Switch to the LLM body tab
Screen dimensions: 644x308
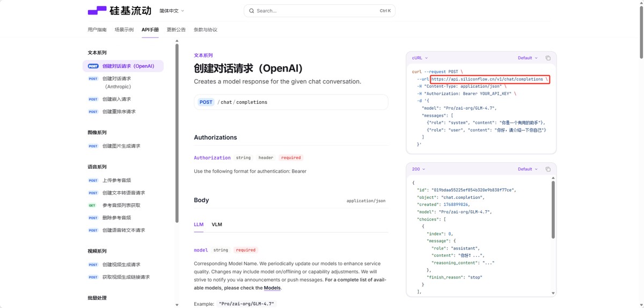[199, 225]
